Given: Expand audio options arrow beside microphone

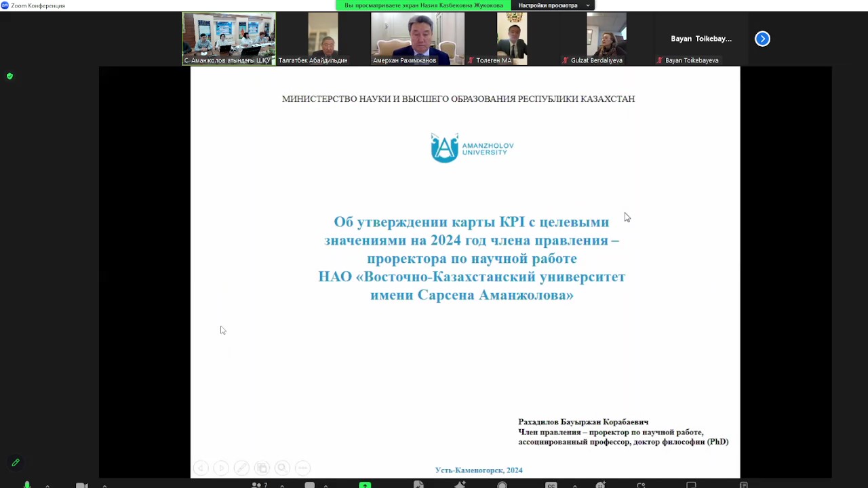Looking at the screenshot, I should point(47,486).
